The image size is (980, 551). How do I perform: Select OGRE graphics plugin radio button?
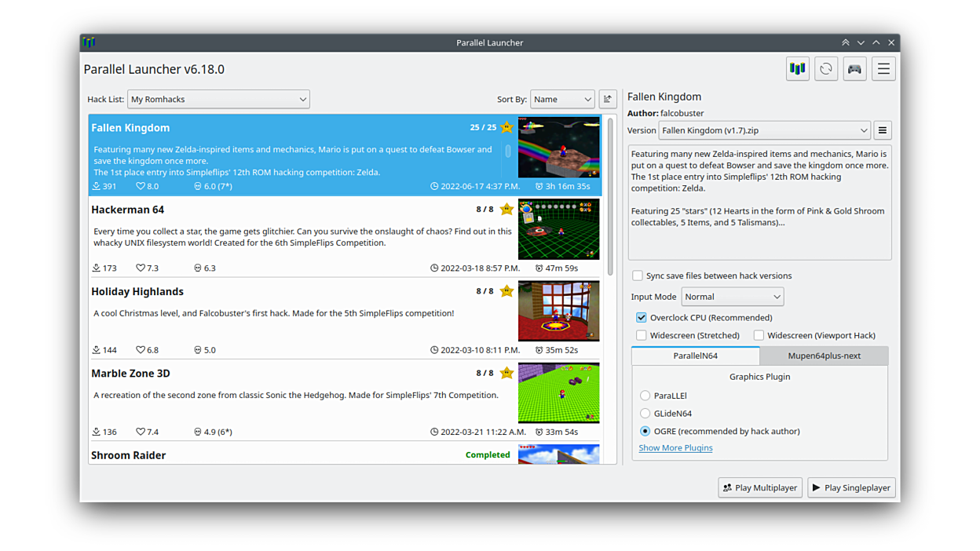[645, 431]
